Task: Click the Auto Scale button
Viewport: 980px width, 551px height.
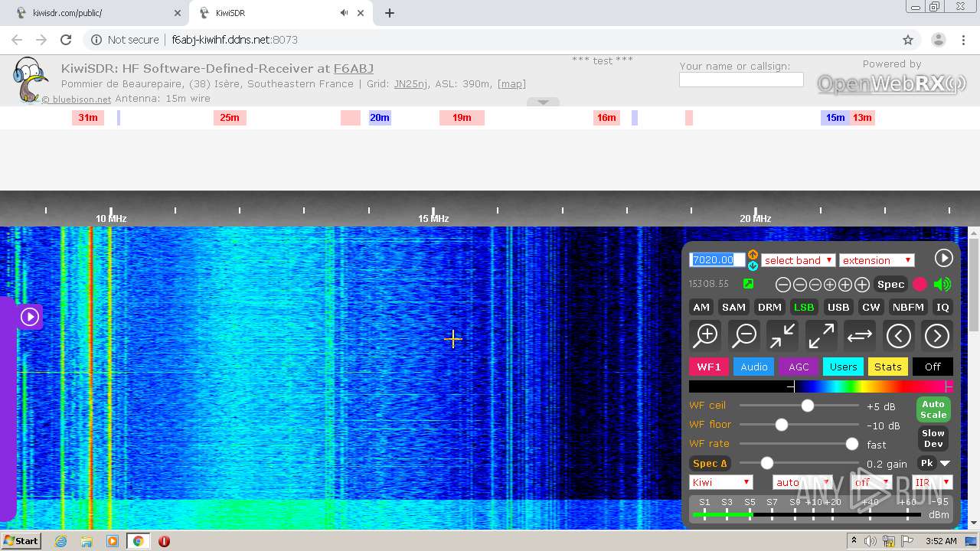Action: coord(933,409)
